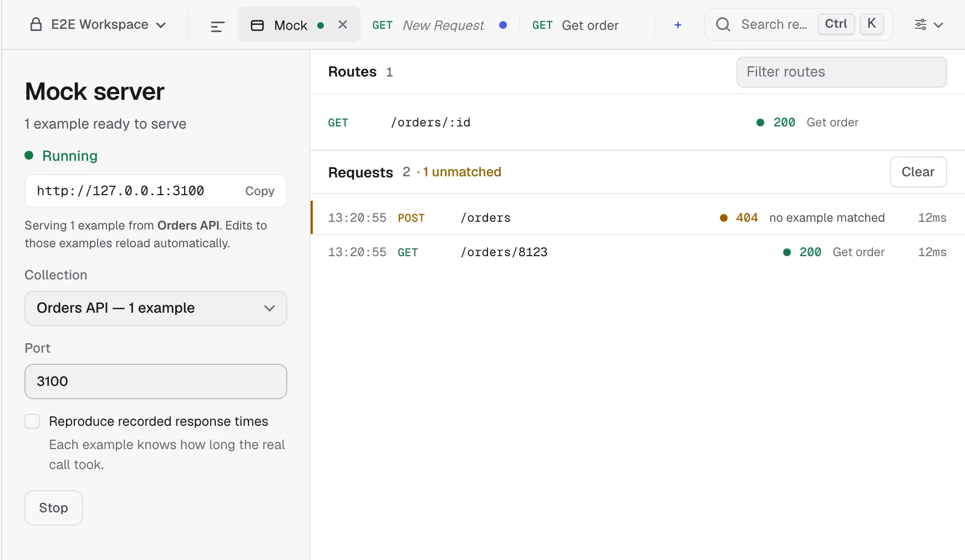The height and width of the screenshot is (560, 965).
Task: Close the Mock tab
Action: coord(343,25)
